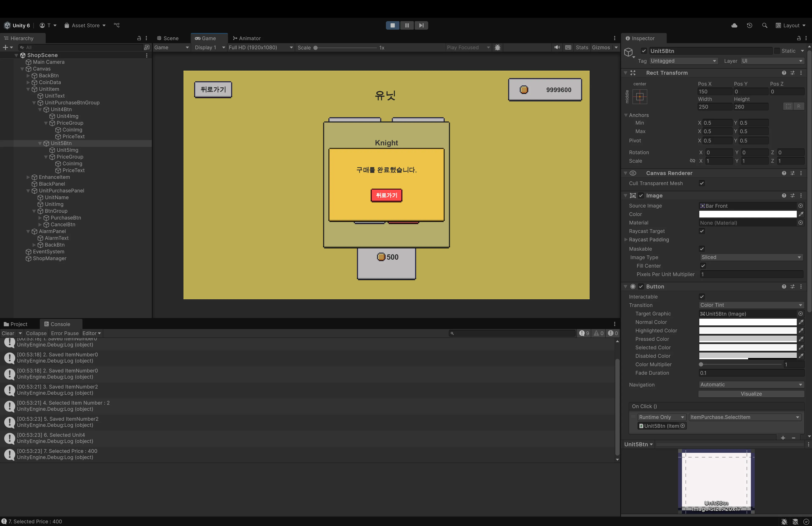The height and width of the screenshot is (526, 812).
Task: Toggle the Interactable checkbox
Action: coord(701,297)
